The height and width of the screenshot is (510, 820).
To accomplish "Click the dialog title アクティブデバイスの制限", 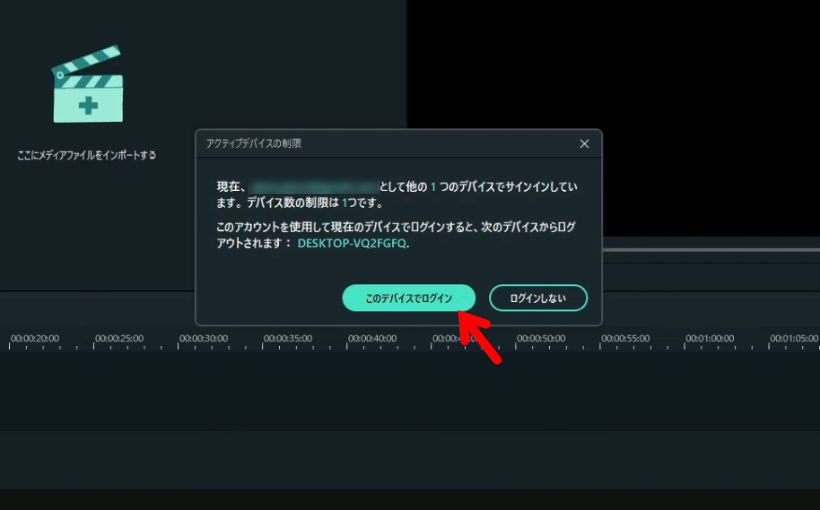I will coord(254,143).
